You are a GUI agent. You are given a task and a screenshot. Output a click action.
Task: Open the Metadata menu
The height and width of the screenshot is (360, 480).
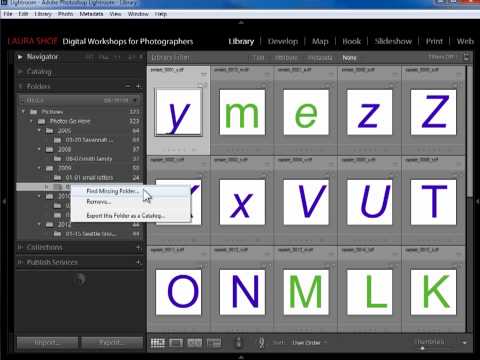click(91, 14)
